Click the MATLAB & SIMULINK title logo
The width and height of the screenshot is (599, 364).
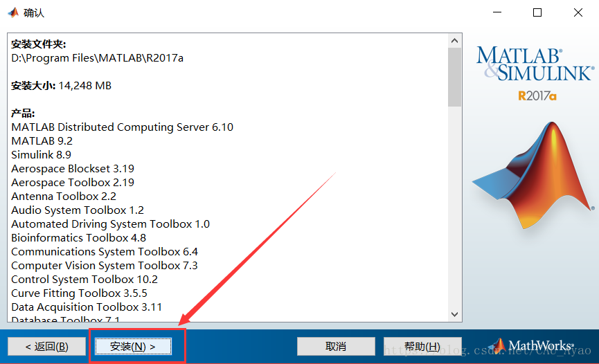[x=535, y=64]
